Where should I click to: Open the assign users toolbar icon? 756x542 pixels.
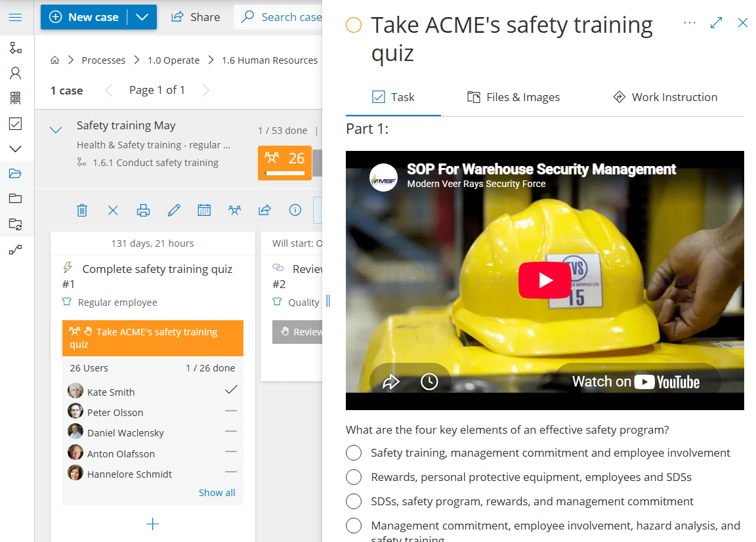click(235, 210)
